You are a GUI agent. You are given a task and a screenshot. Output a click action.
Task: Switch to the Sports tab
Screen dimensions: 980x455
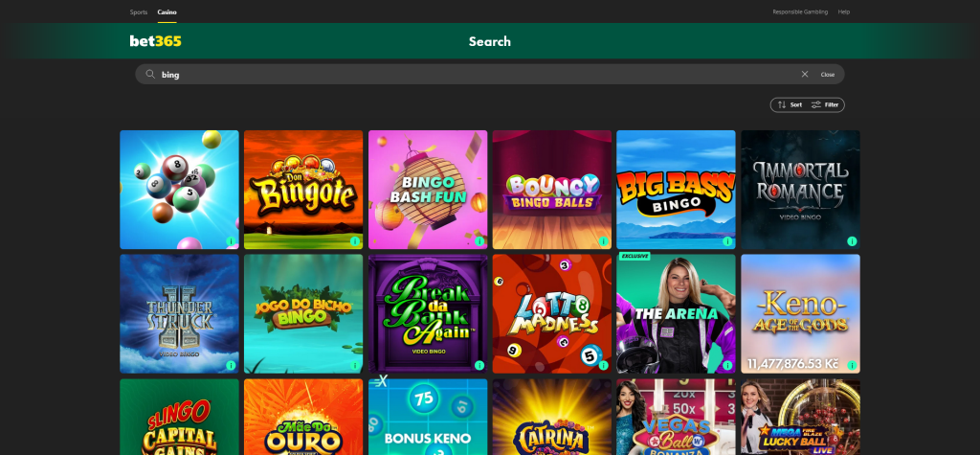pos(139,11)
